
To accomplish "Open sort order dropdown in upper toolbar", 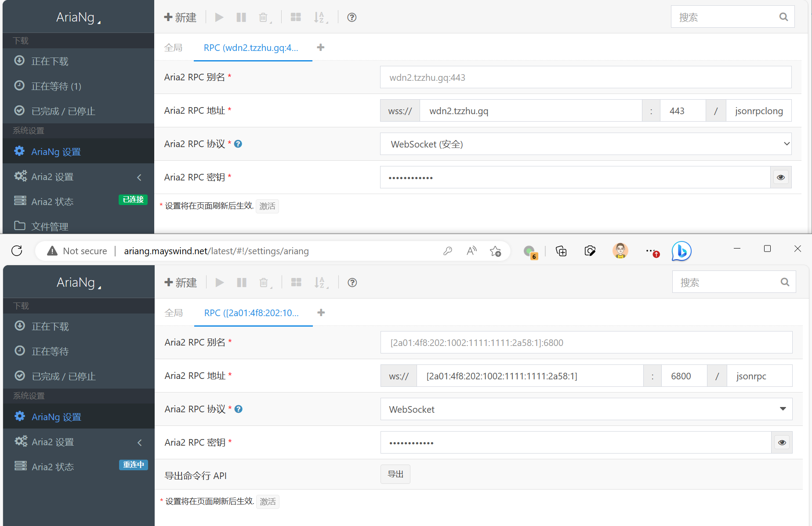I will pos(320,17).
